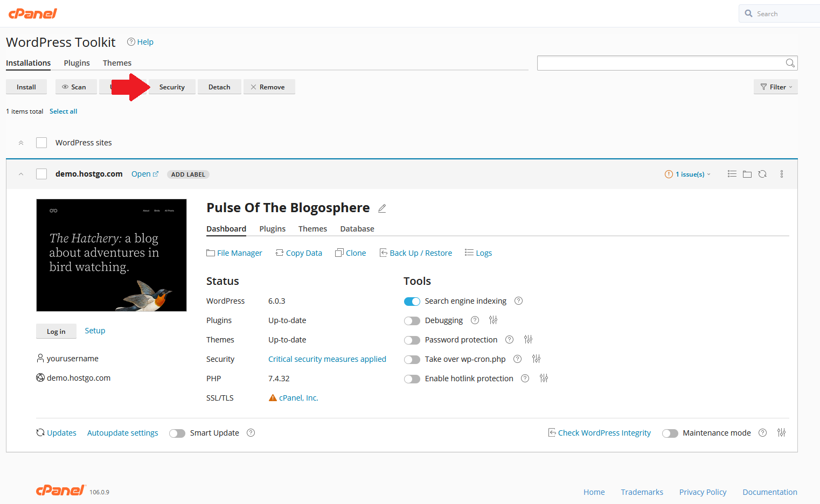Enable the Smart Update toggle

[177, 433]
